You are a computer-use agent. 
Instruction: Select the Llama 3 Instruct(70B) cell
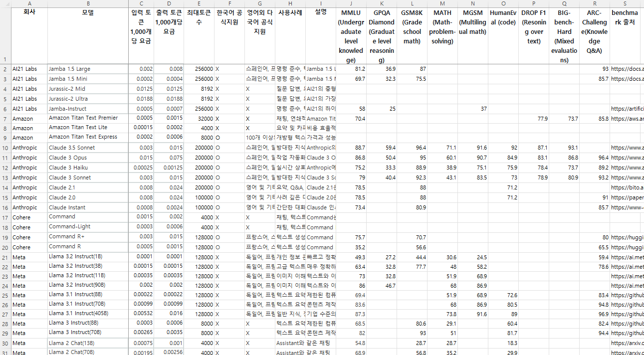pos(88,333)
